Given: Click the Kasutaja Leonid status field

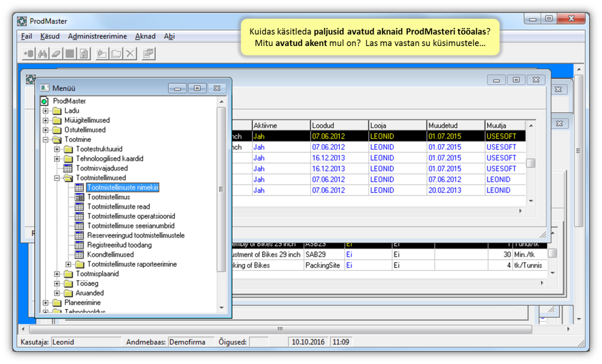Looking at the screenshot, I should click(x=86, y=342).
